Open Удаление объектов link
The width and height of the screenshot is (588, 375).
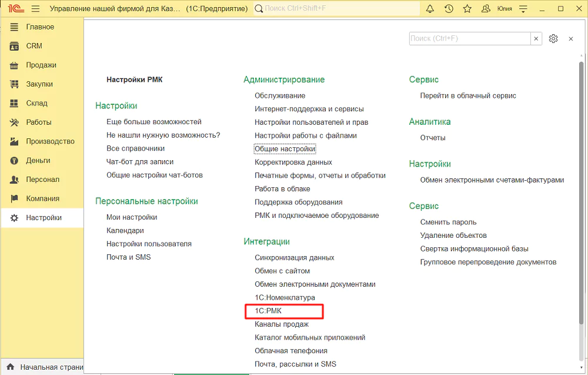point(453,235)
